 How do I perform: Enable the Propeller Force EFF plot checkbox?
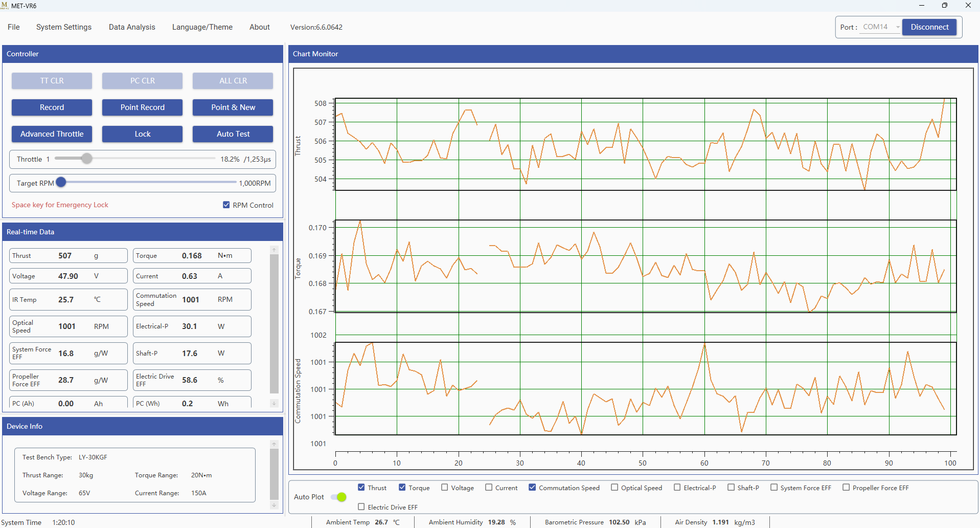click(846, 487)
